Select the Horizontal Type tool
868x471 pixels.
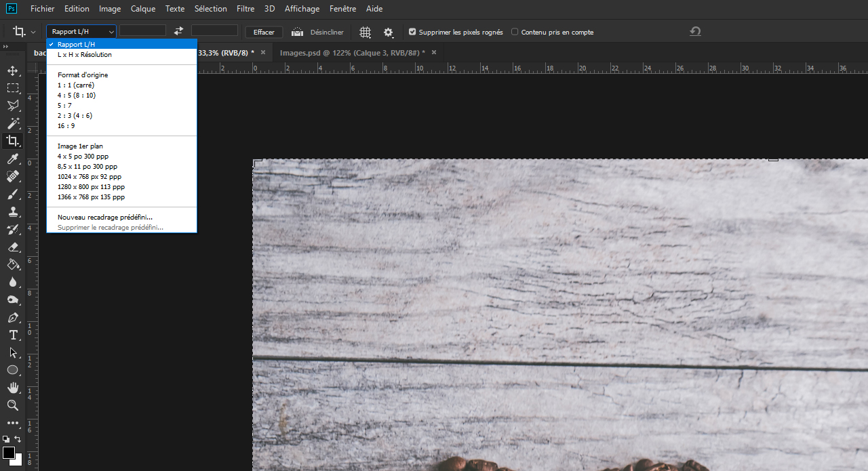12,335
